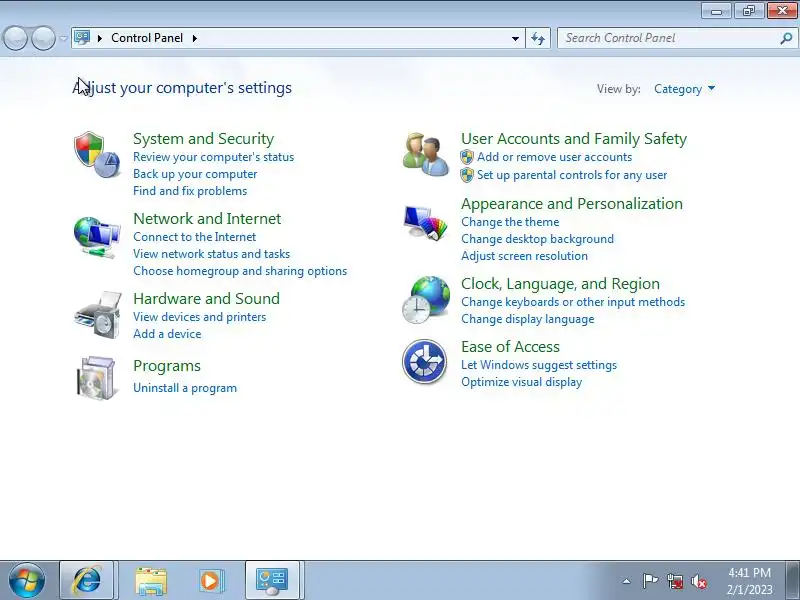Click Change display language
This screenshot has height=600, width=800.
pos(528,319)
